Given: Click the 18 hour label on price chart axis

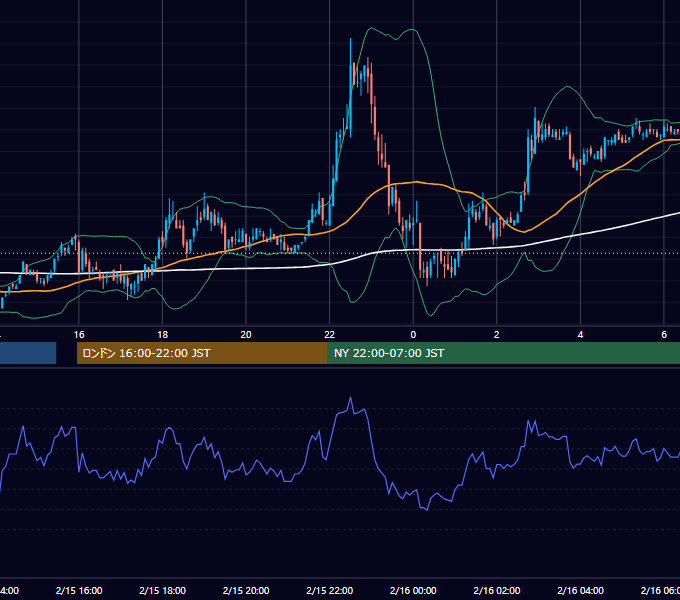Looking at the screenshot, I should 163,334.
